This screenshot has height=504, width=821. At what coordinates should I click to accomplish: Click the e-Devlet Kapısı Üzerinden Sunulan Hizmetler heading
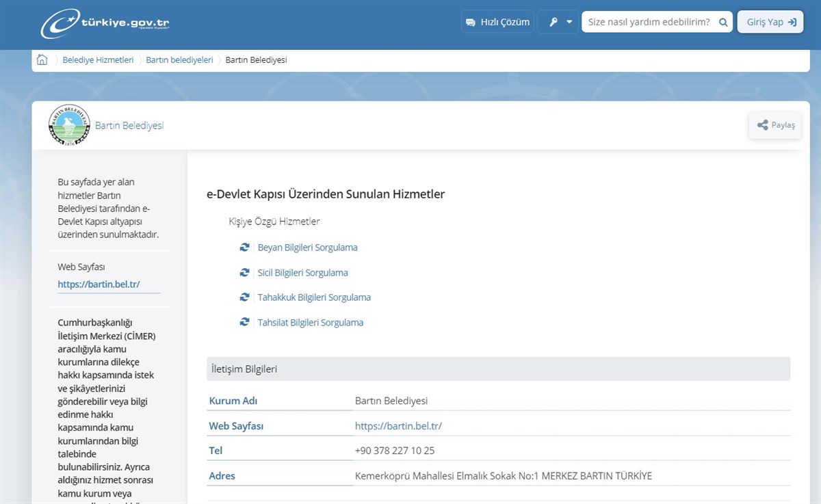[326, 194]
